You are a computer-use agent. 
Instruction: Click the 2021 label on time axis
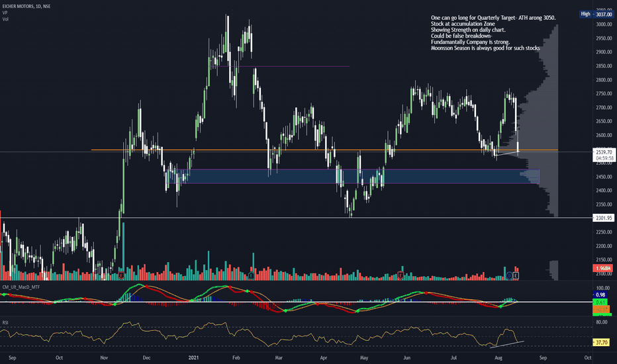[193, 357]
